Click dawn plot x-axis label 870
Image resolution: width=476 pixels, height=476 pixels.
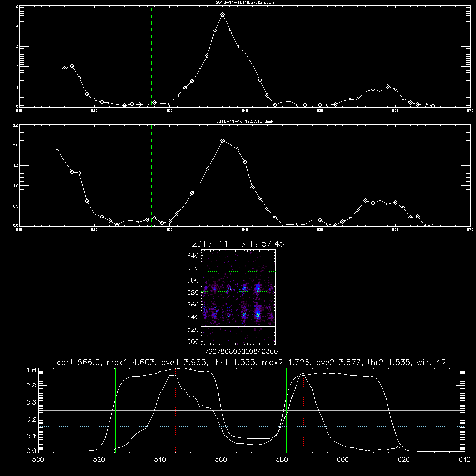point(470,111)
